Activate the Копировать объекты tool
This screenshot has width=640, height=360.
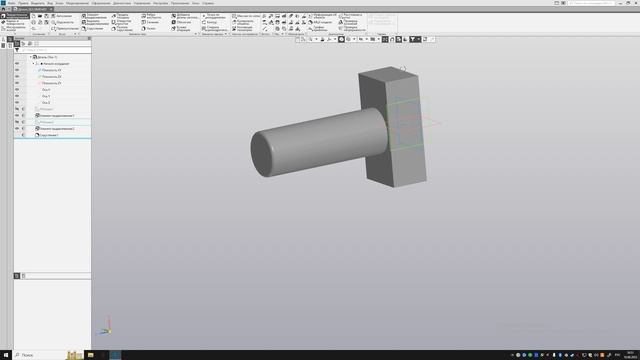tap(243, 22)
